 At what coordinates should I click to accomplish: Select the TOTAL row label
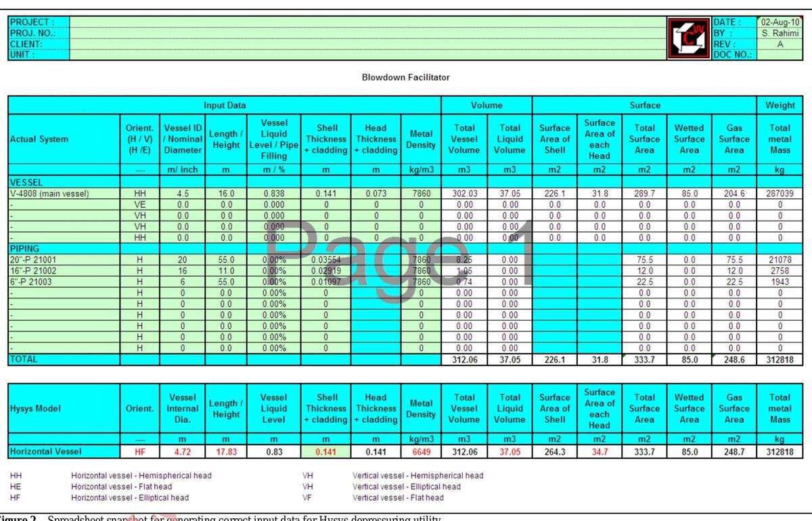pyautogui.click(x=64, y=359)
